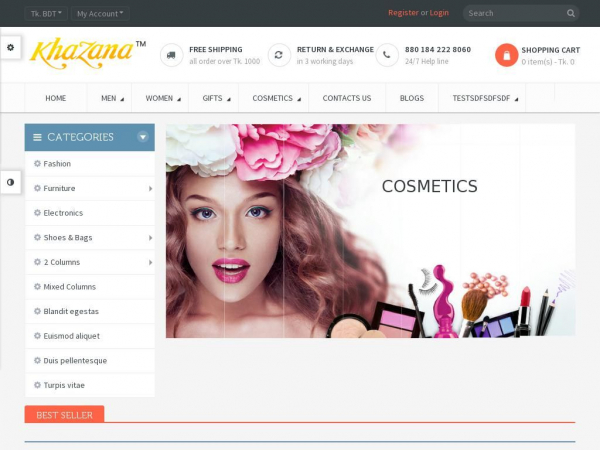Click the Register link
The height and width of the screenshot is (450, 600).
403,13
